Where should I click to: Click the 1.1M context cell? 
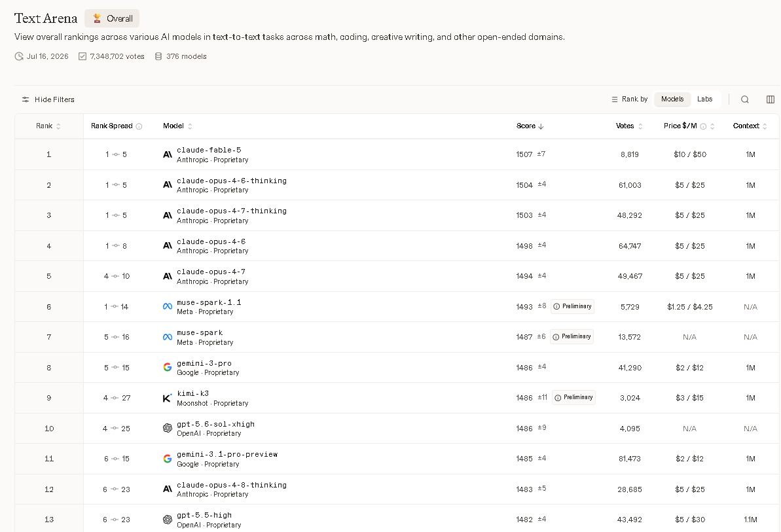point(750,520)
